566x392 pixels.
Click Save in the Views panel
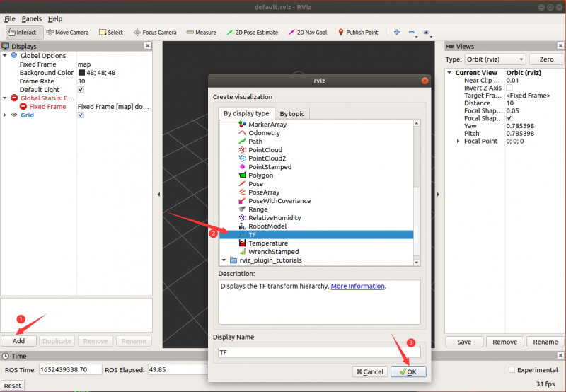click(x=464, y=342)
